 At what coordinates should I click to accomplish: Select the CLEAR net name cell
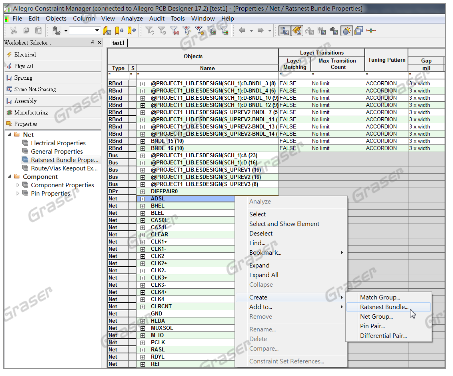[x=159, y=234]
